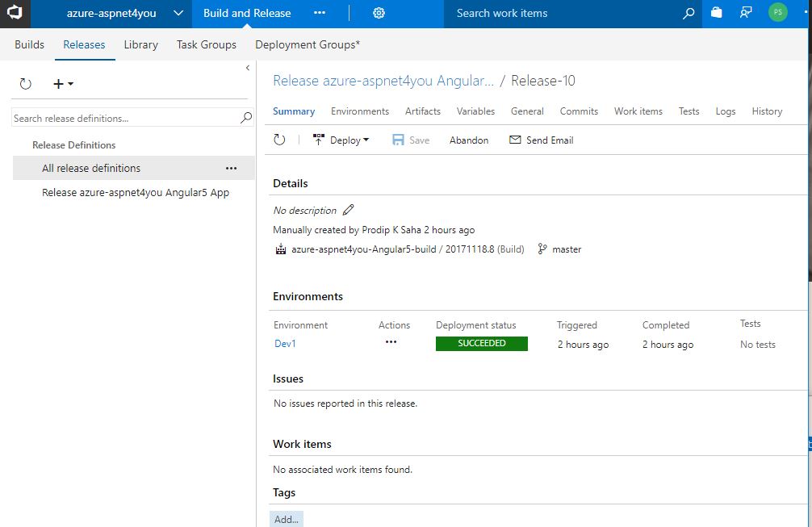Viewport: 812px width, 527px height.
Task: Click the No description text
Action: 304,211
